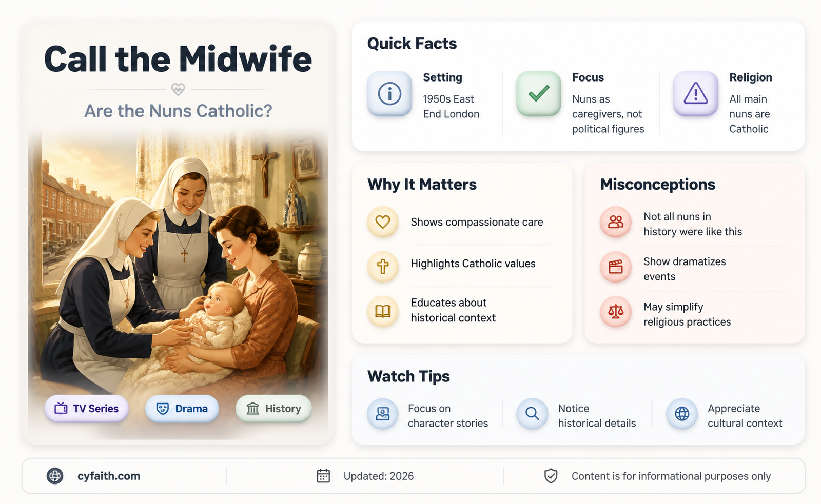This screenshot has height=504, width=821.
Task: Click 'Appreciate cultural context' tip
Action: point(745,416)
